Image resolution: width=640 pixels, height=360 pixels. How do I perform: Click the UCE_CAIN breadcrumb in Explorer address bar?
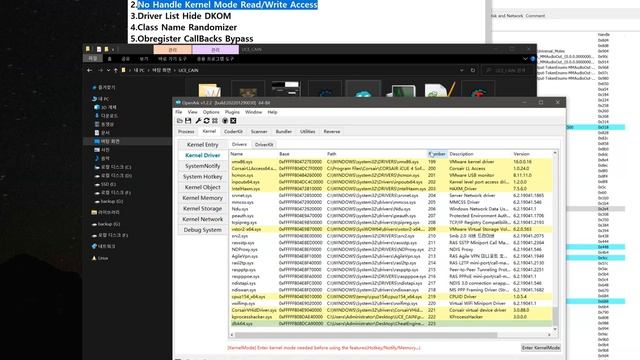pos(188,70)
